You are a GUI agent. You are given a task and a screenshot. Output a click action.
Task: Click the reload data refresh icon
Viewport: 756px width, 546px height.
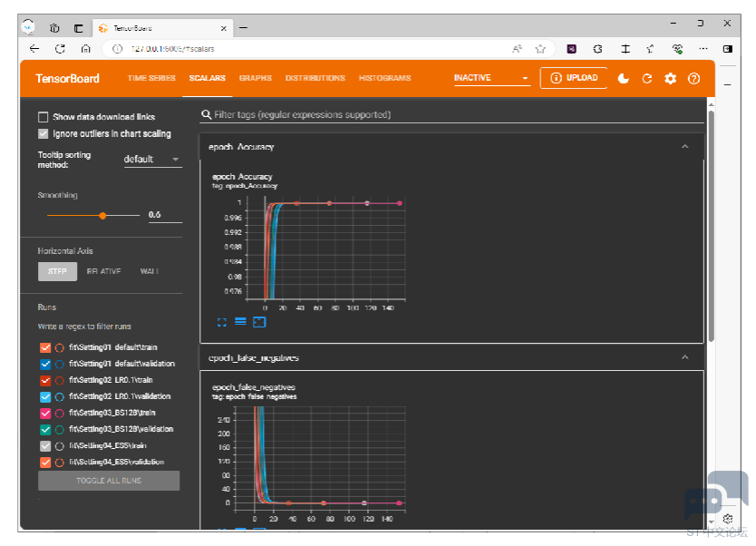[647, 78]
